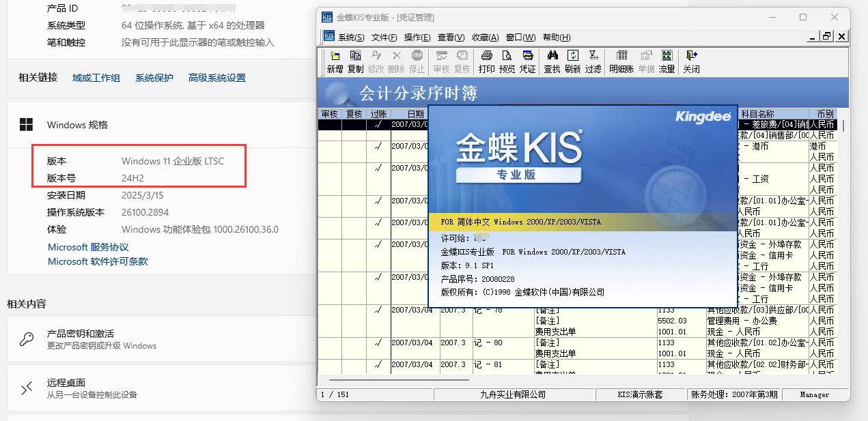Open 预览 (Print Preview) from toolbar
This screenshot has height=421, width=868.
tap(507, 61)
